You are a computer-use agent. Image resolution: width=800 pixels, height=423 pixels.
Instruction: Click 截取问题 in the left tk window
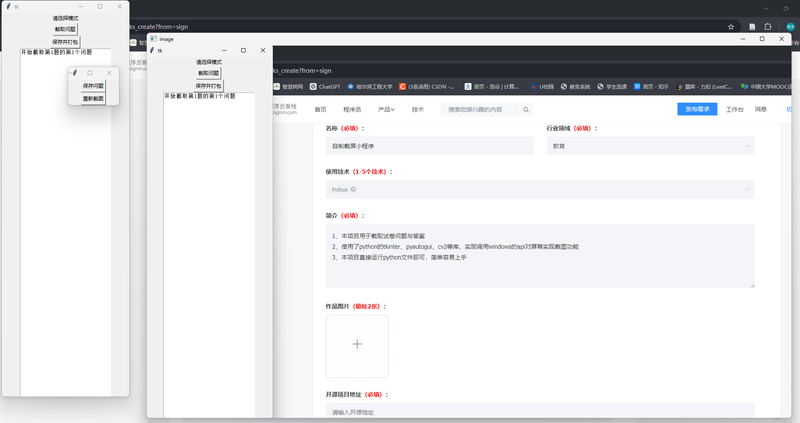(x=65, y=30)
